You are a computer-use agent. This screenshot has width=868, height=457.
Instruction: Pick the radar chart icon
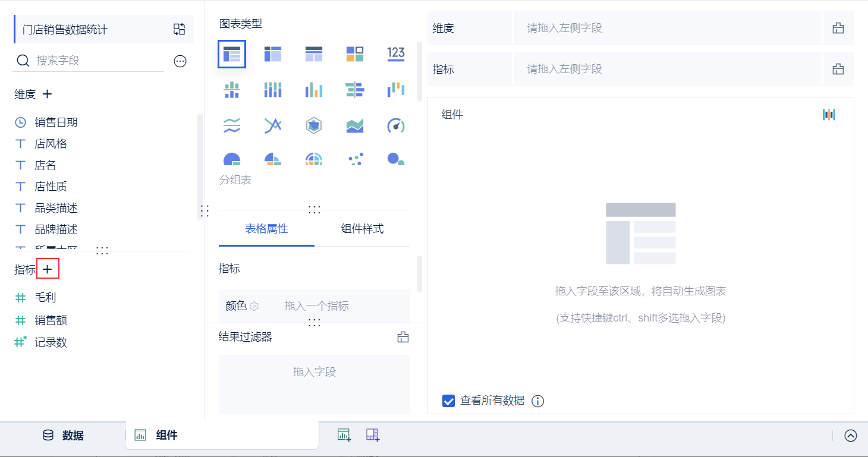tap(313, 125)
